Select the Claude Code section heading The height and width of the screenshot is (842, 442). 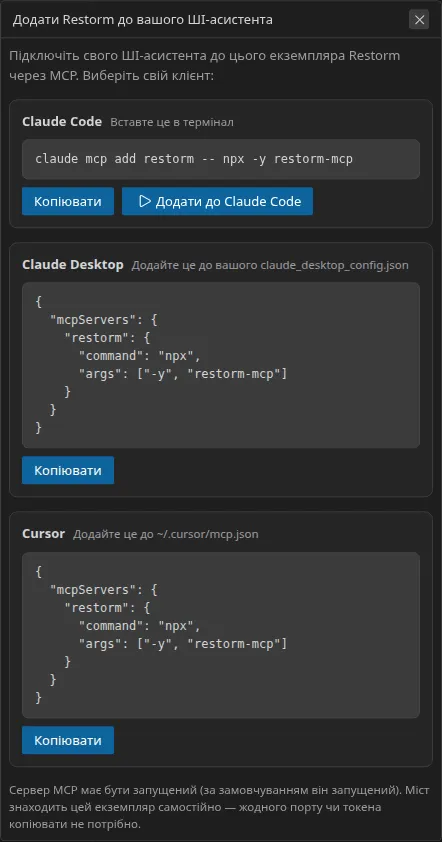pyautogui.click(x=62, y=122)
